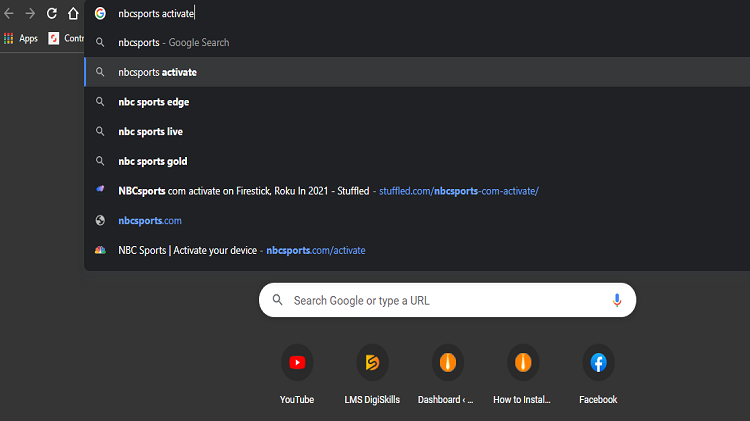The width and height of the screenshot is (750, 421).
Task: Choose the nbc sports gold suggestion
Action: [417, 161]
